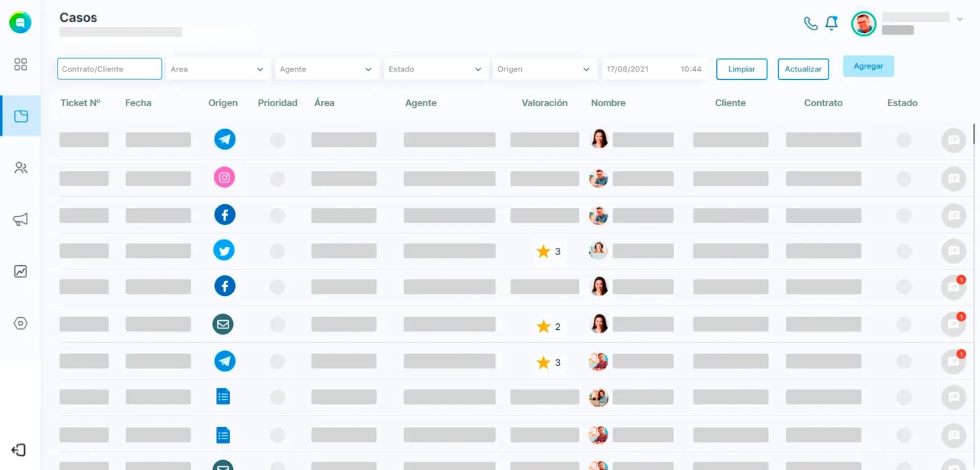The height and width of the screenshot is (470, 980).
Task: Click the Twitter origin icon
Action: coord(224,250)
